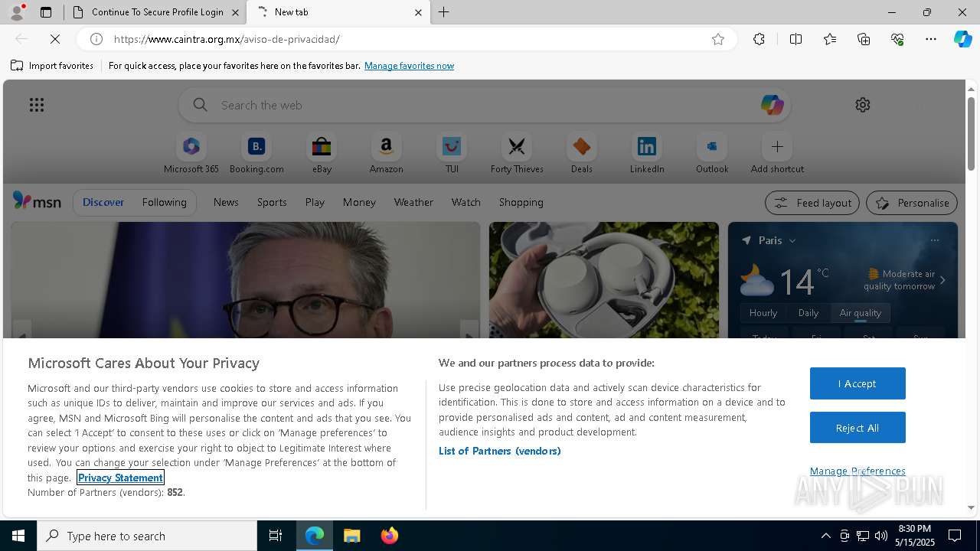Open the Privacy Statement link
Image resolution: width=980 pixels, height=551 pixels.
coord(120,478)
